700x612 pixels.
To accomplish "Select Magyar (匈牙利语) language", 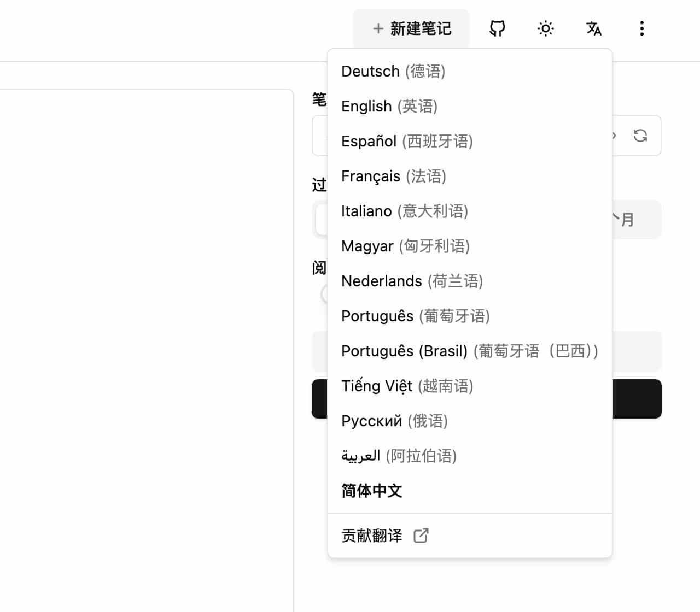I will click(470, 246).
